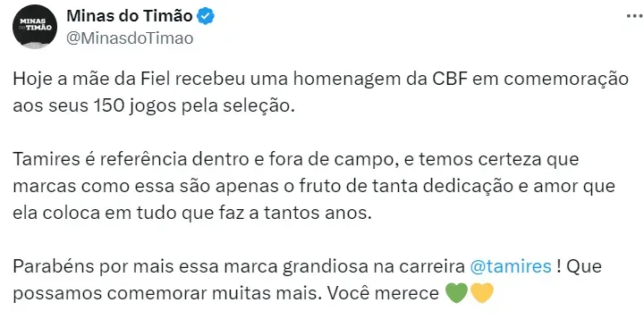644x336 pixels.
Task: Click the green heart emoji
Action: [x=457, y=293]
